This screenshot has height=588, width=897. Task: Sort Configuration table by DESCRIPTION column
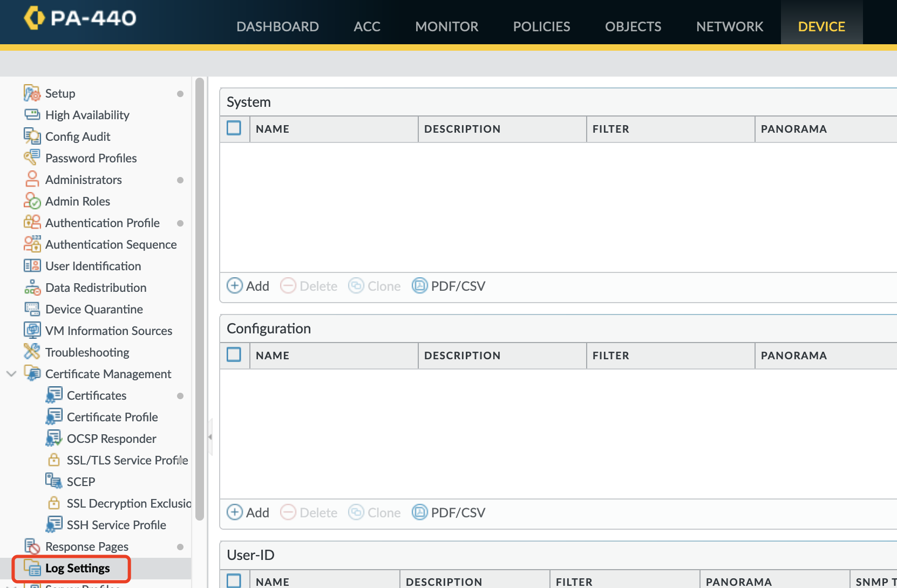tap(502, 355)
